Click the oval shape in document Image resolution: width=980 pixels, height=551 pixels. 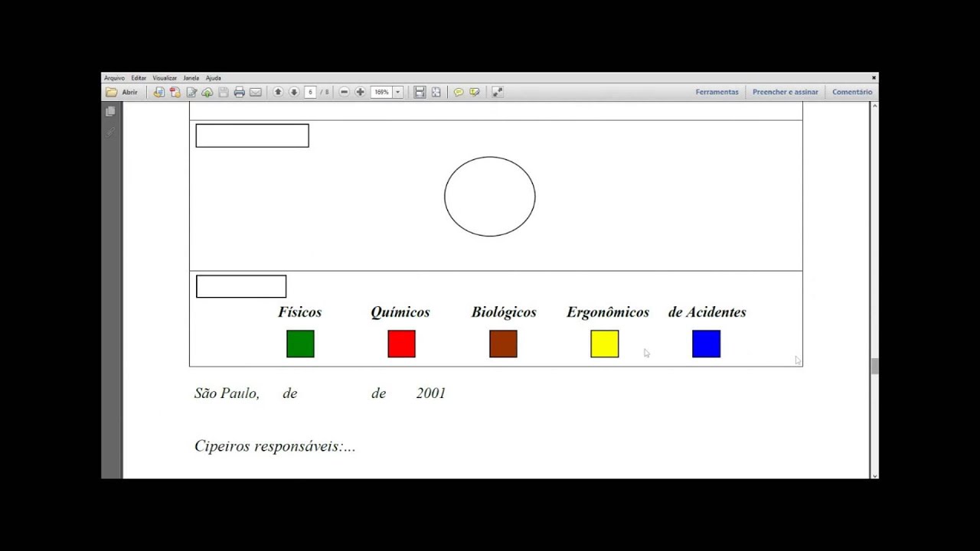point(490,197)
